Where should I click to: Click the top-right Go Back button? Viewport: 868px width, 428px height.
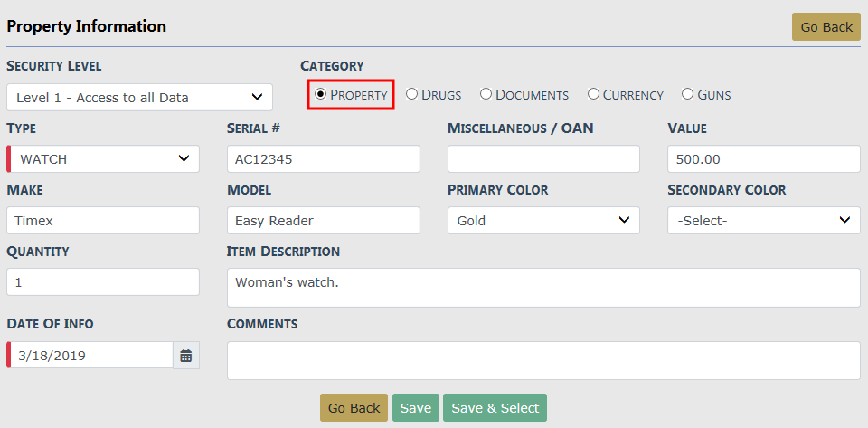[x=826, y=27]
